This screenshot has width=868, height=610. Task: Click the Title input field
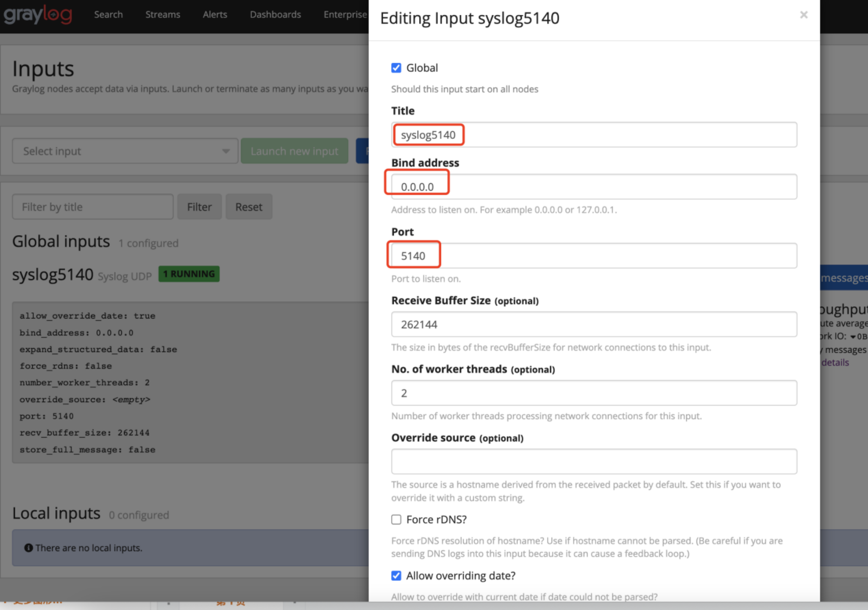pos(593,135)
